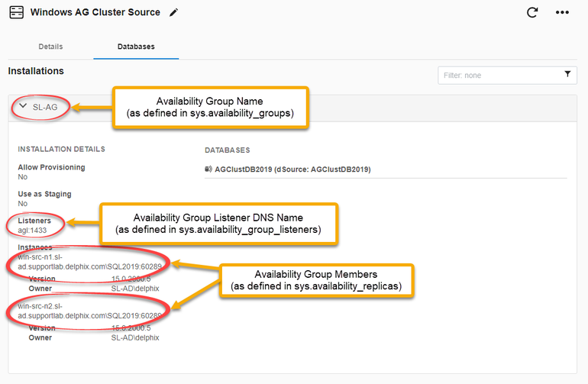Click the SL-AG availability group name
Screen dimensions: 588x384
(x=45, y=108)
